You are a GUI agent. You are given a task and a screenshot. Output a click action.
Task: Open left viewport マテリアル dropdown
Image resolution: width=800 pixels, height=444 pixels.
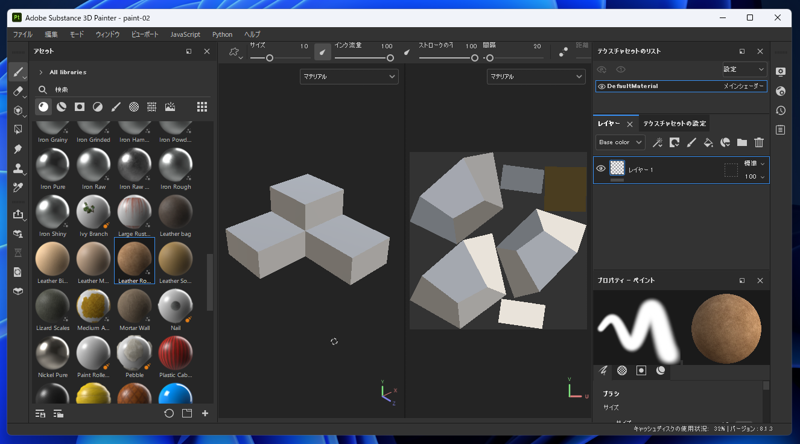point(349,77)
